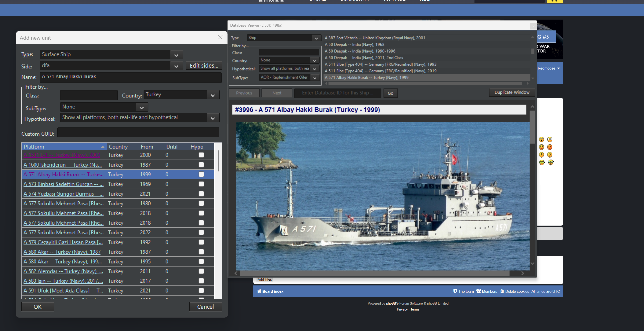The width and height of the screenshot is (644, 331).
Task: Click the scroll-down arrow beside ship image
Action: 532,263
